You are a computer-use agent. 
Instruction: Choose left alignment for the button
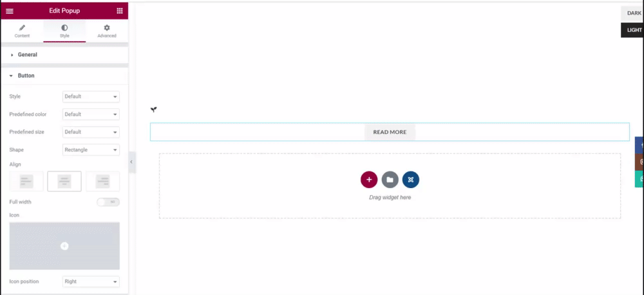pyautogui.click(x=26, y=181)
